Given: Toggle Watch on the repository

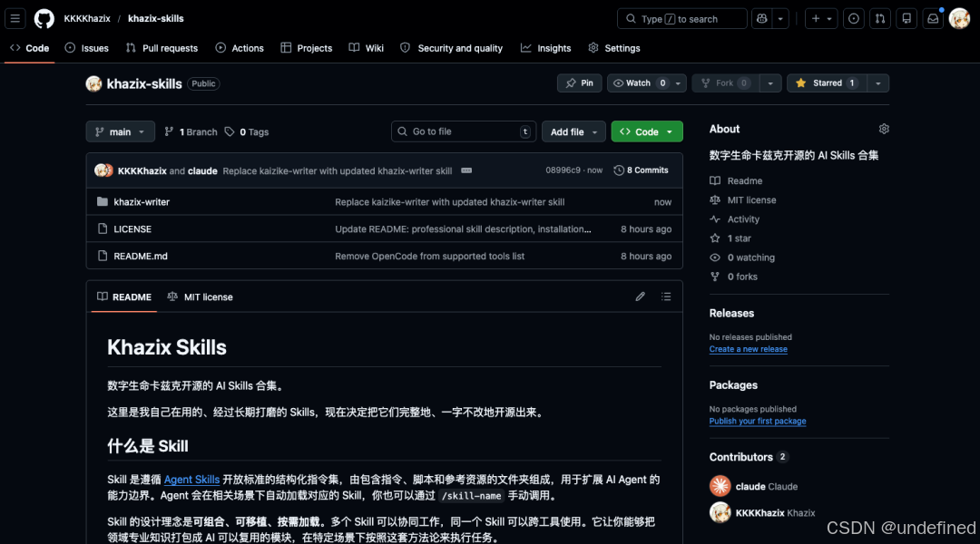Looking at the screenshot, I should [638, 83].
